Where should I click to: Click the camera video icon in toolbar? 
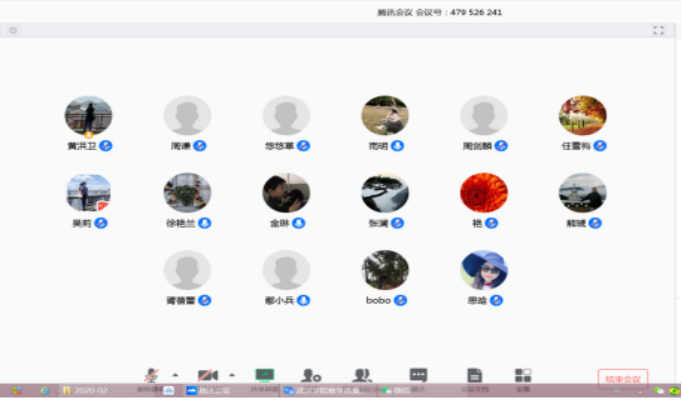click(x=207, y=375)
